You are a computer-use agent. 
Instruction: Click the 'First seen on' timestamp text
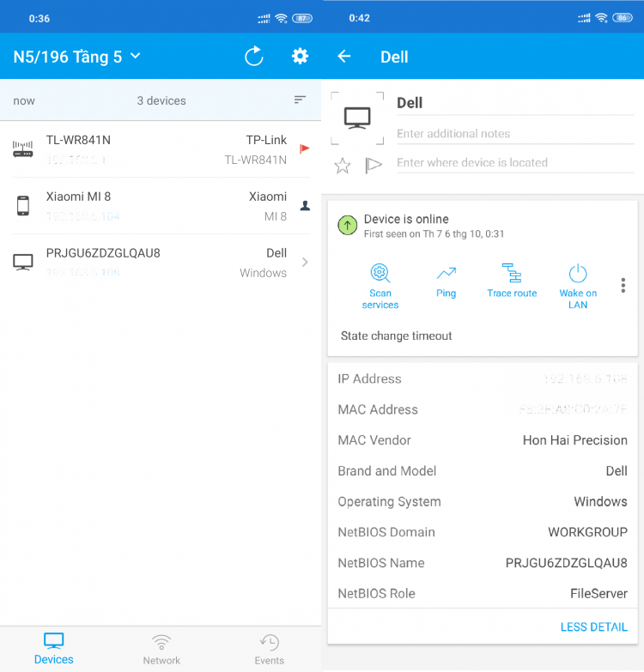(434, 234)
